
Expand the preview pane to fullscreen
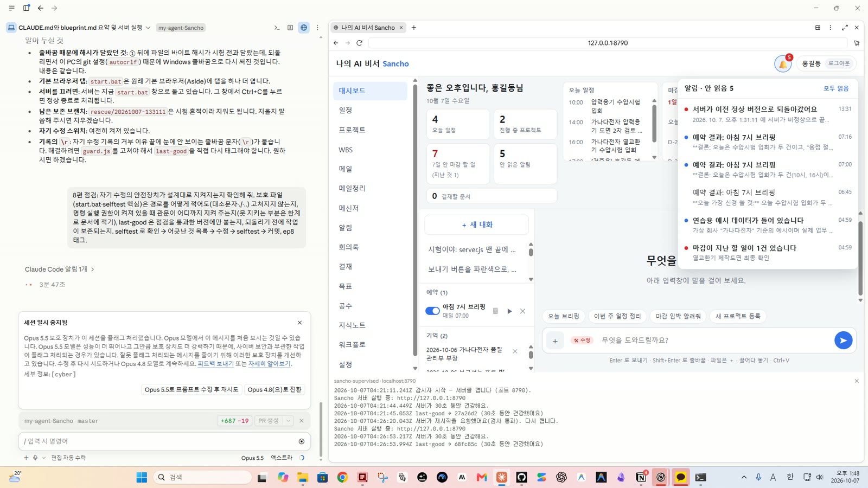845,28
